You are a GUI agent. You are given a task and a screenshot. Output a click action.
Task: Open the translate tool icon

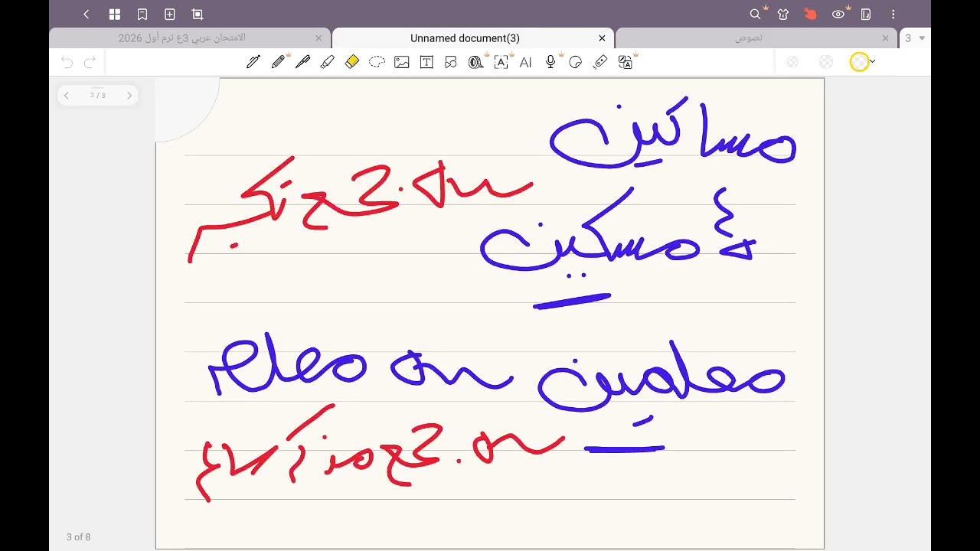click(x=626, y=62)
